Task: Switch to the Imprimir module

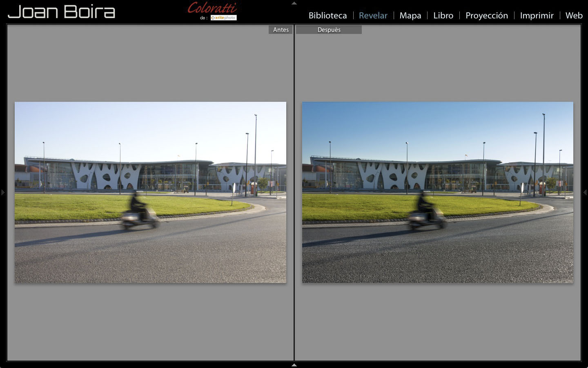Action: (x=537, y=16)
